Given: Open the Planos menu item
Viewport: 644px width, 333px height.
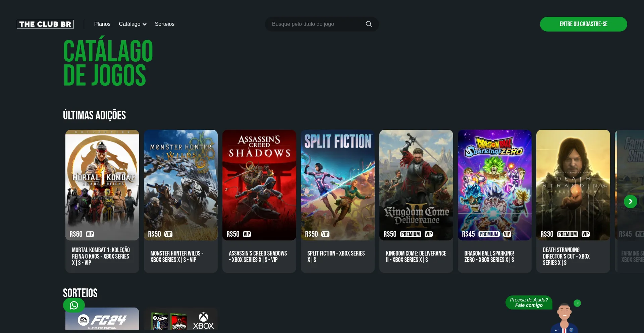Looking at the screenshot, I should click(102, 24).
